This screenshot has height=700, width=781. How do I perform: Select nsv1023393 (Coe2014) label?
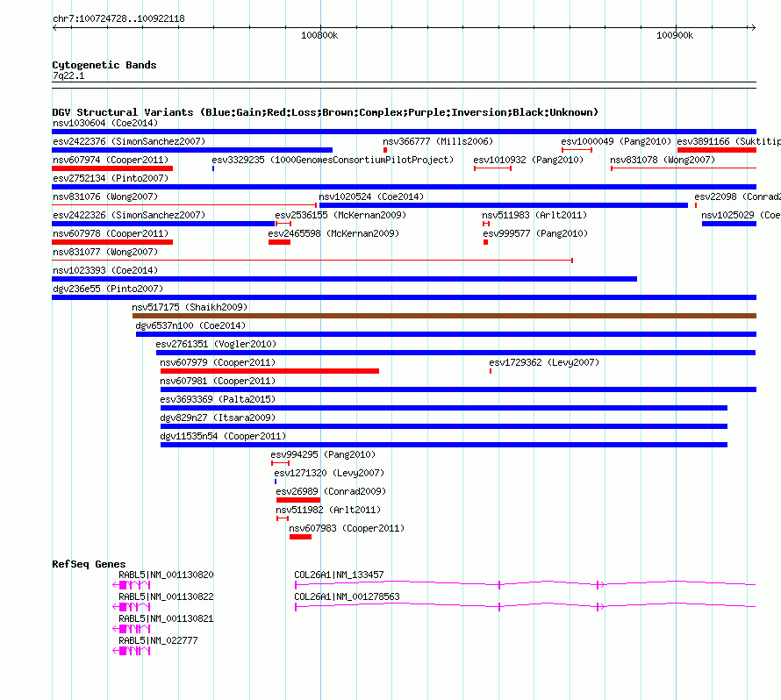click(105, 270)
